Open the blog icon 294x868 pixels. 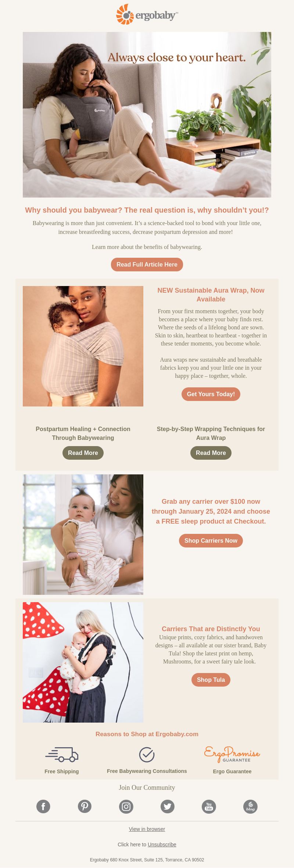point(250,806)
